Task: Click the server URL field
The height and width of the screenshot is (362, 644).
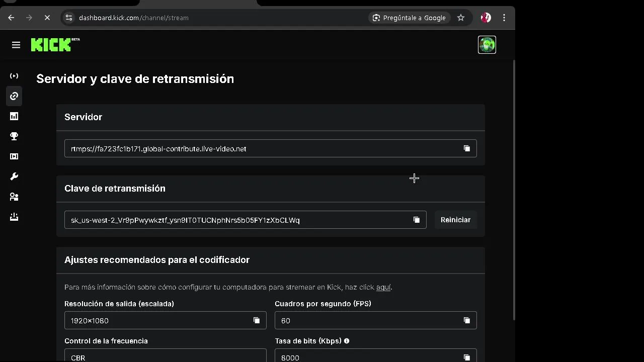Action: pyautogui.click(x=271, y=148)
